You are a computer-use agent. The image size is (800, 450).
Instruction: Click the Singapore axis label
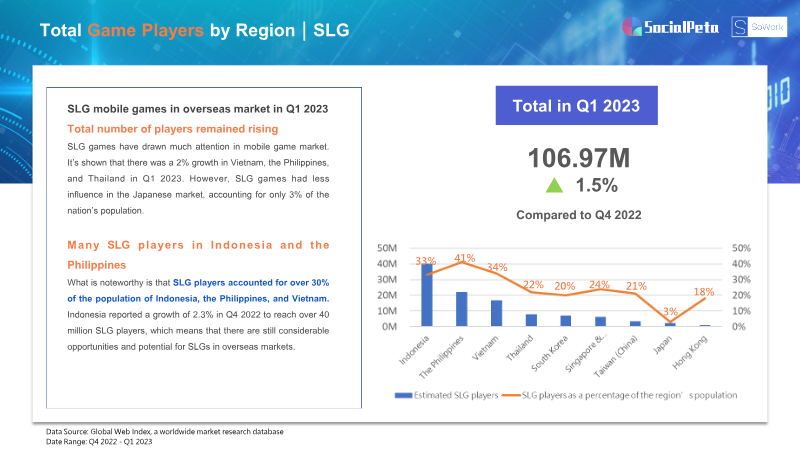(x=586, y=353)
